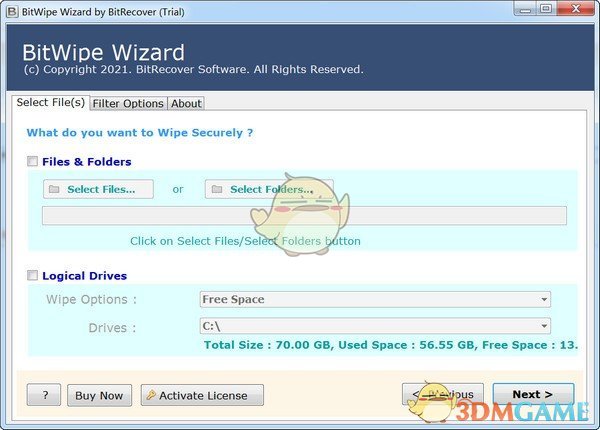Click the folder icon on Select Files
The image size is (600, 430).
point(54,189)
